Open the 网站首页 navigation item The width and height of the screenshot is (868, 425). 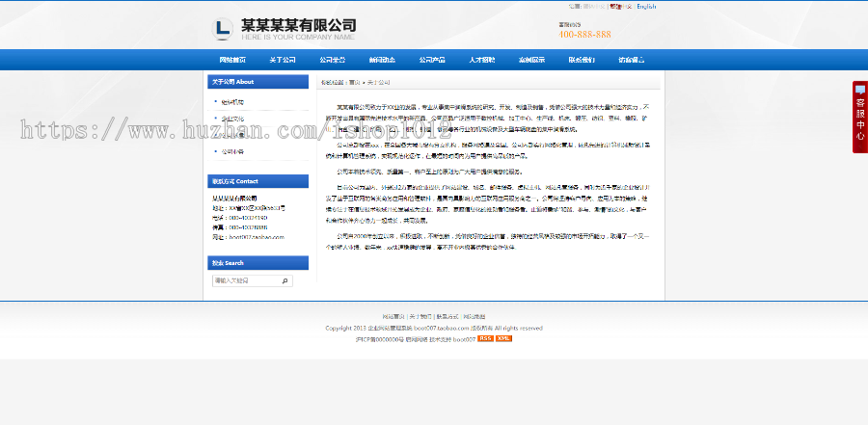tap(232, 60)
